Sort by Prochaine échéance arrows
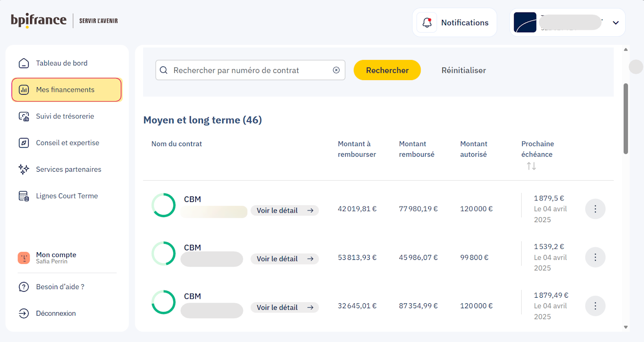This screenshot has width=644, height=342. click(531, 166)
